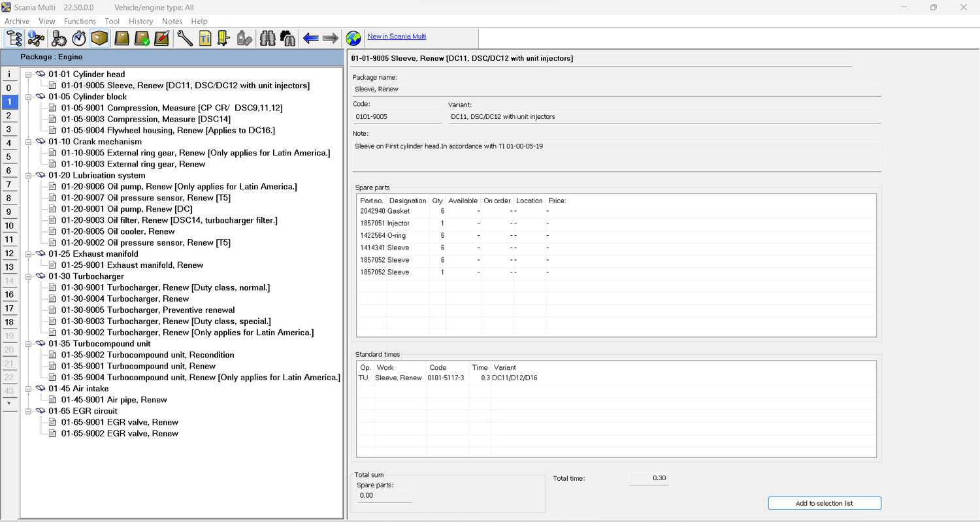Open the History menu
This screenshot has height=522, width=980.
click(x=140, y=22)
